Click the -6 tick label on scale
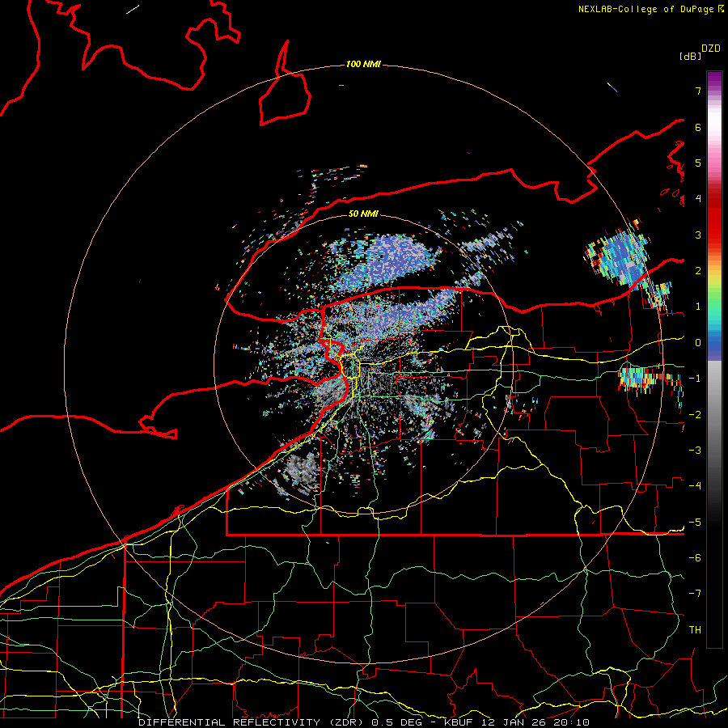The image size is (728, 728). coord(695,558)
